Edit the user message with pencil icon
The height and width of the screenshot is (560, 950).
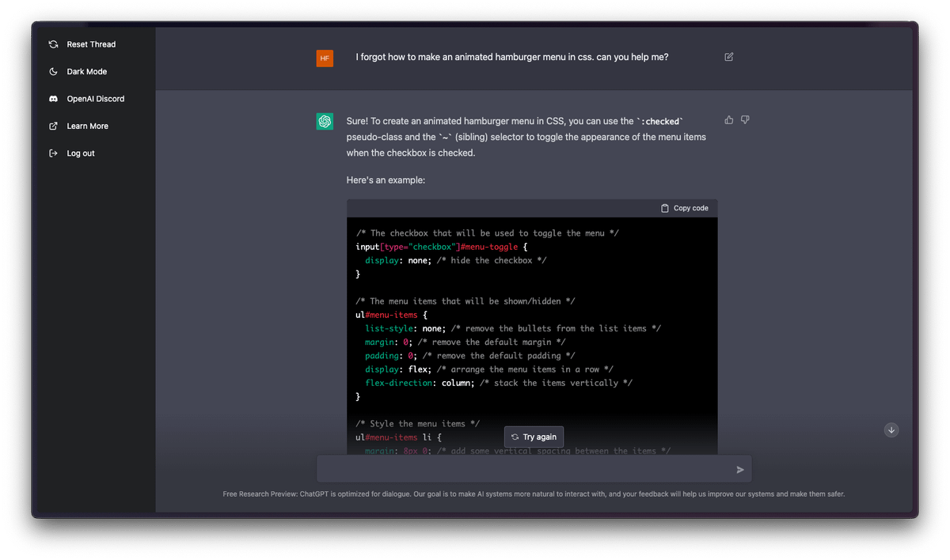(x=729, y=57)
